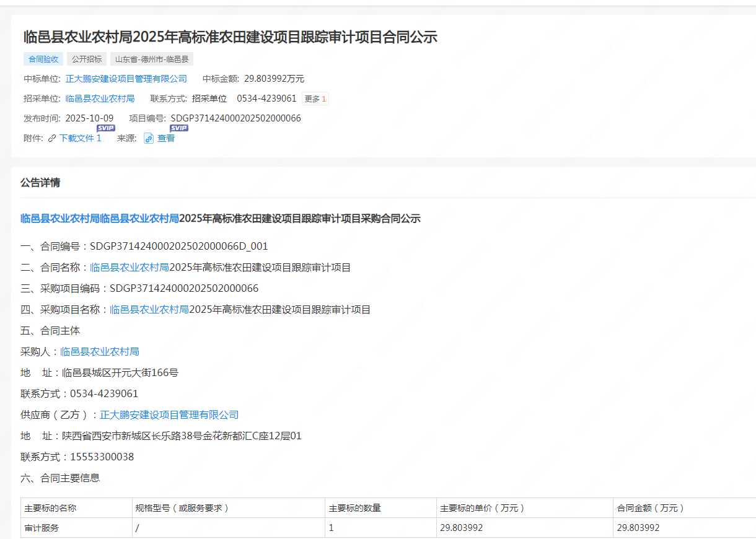Screen dimensions: 756x539
Task: Open 正大鹏安建设项目管理有限公司 in 中标单位 row
Action: click(x=126, y=79)
